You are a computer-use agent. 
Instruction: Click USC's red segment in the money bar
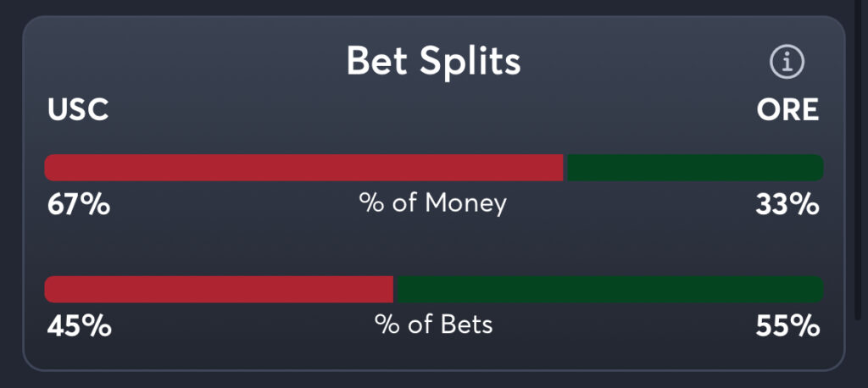point(303,168)
